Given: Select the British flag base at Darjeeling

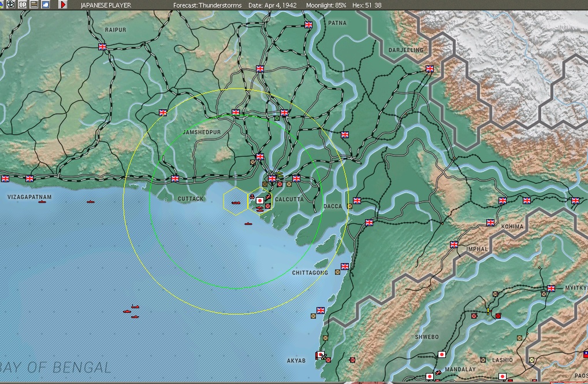Looking at the screenshot, I should 430,69.
